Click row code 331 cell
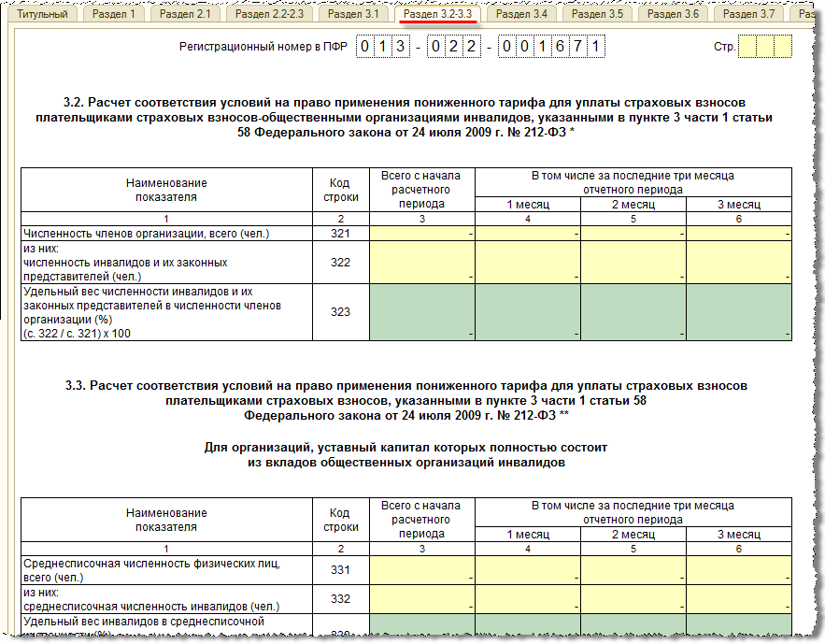Image resolution: width=825 pixels, height=644 pixels. pos(340,570)
